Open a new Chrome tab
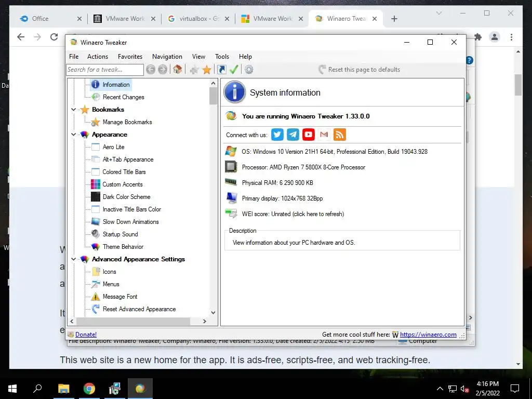 [x=394, y=19]
